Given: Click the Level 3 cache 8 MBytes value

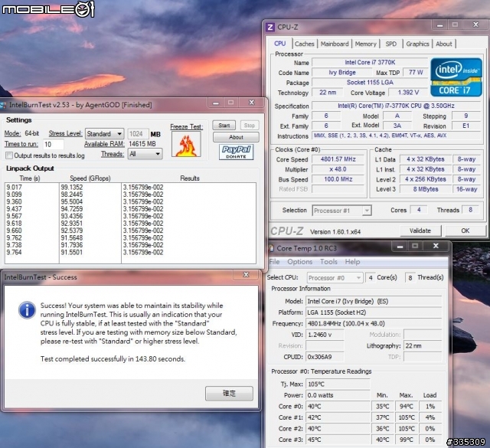Looking at the screenshot, I should [x=426, y=189].
